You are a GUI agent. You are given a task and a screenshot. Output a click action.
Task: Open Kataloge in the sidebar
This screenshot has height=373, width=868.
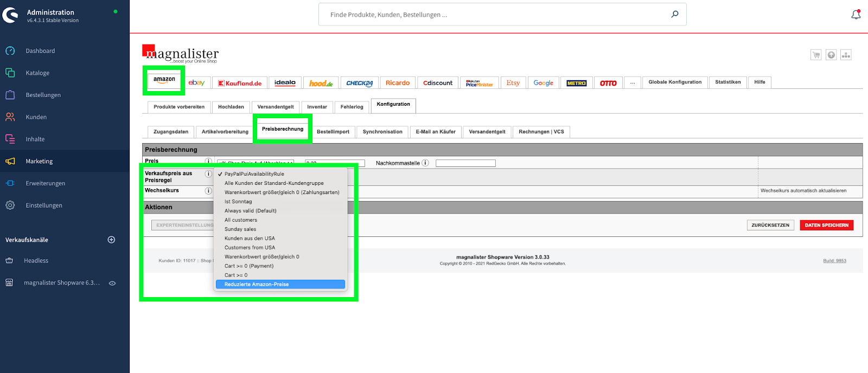tap(37, 73)
